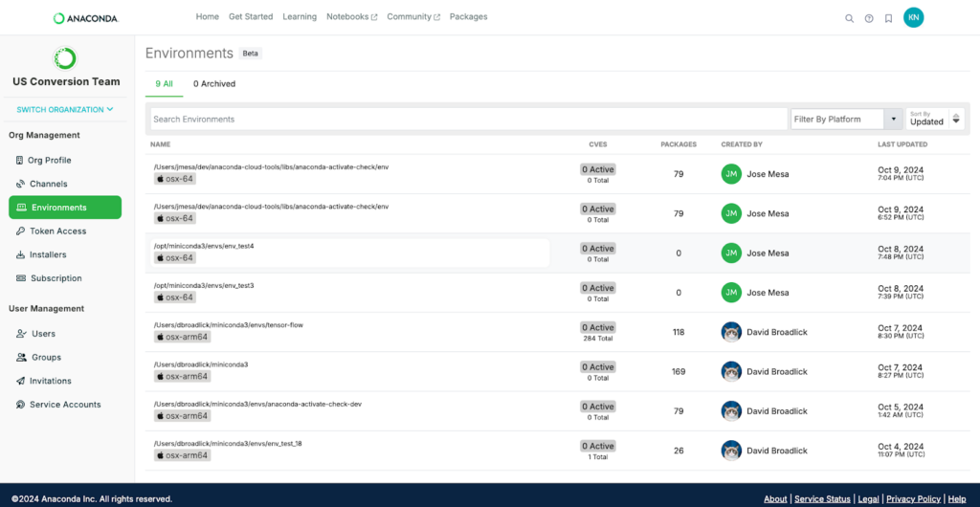Click David Broadlick's avatar in env_test_18 row
Image resolution: width=980 pixels, height=507 pixels.
tap(731, 451)
